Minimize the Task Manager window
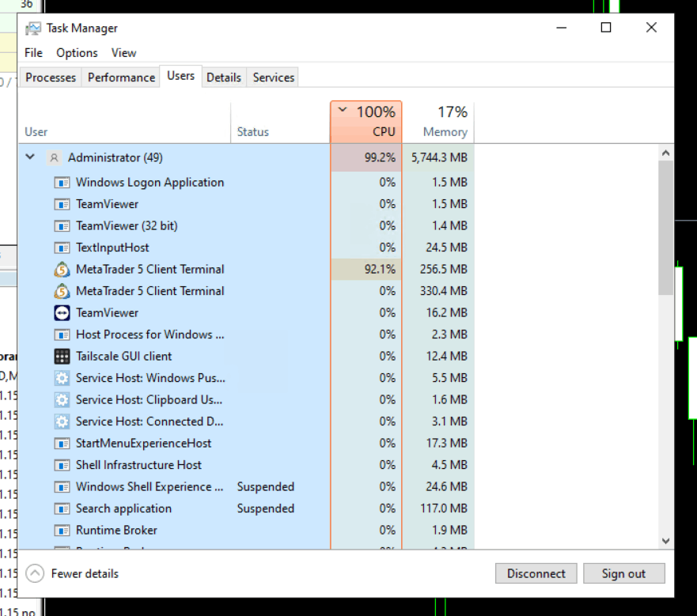This screenshot has width=697, height=616. coord(562,28)
